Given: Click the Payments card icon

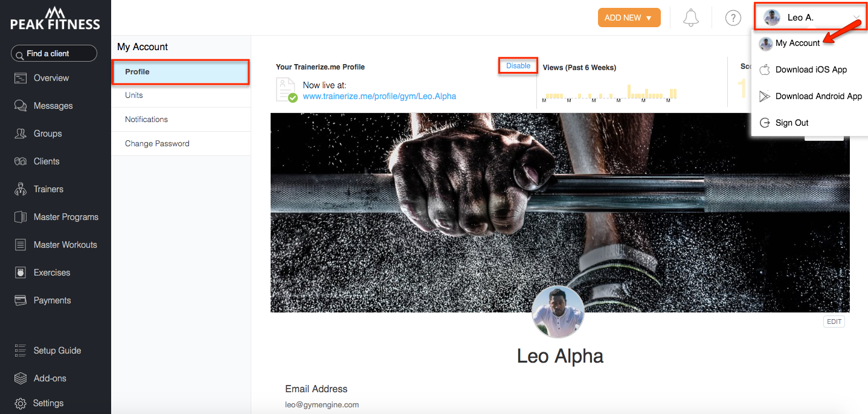Looking at the screenshot, I should [x=21, y=300].
